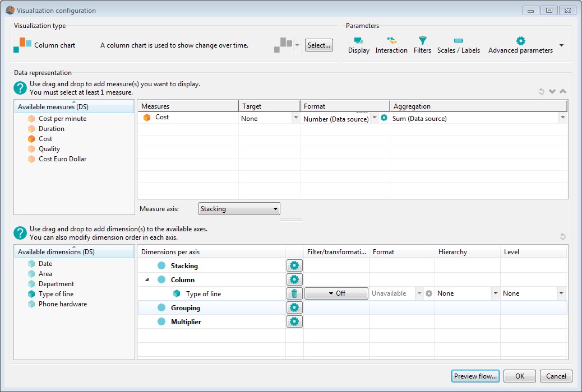Click the Select... visualization type button

point(319,45)
